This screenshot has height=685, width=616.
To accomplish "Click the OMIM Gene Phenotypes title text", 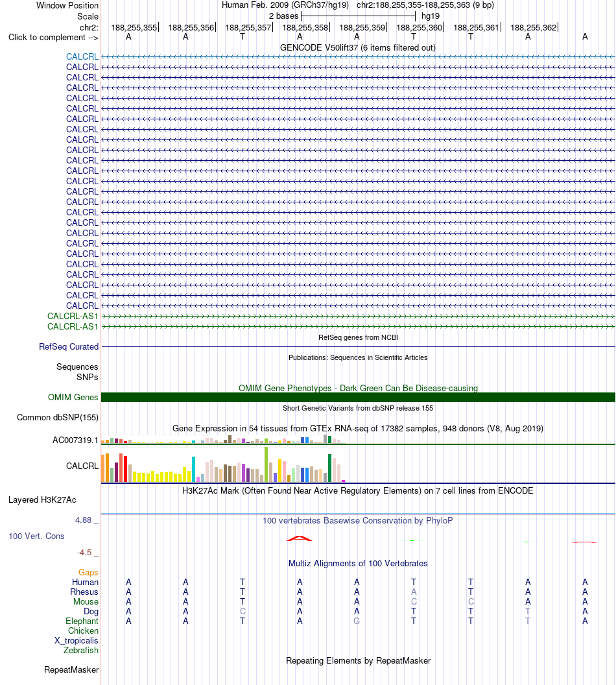I will [358, 389].
